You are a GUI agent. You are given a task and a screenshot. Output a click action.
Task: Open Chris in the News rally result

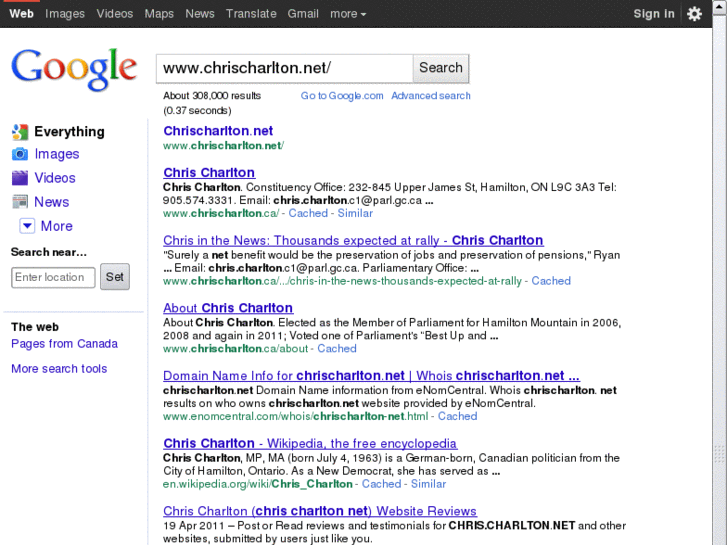(353, 240)
